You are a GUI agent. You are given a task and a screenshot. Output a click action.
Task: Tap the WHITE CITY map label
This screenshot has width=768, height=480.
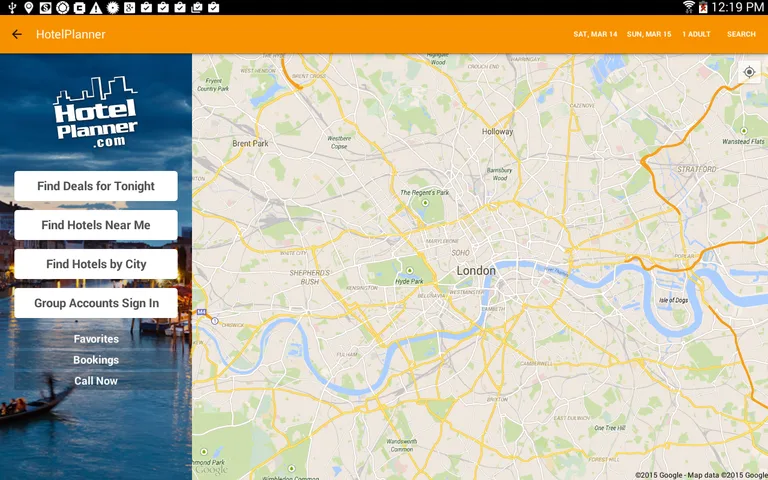point(293,253)
